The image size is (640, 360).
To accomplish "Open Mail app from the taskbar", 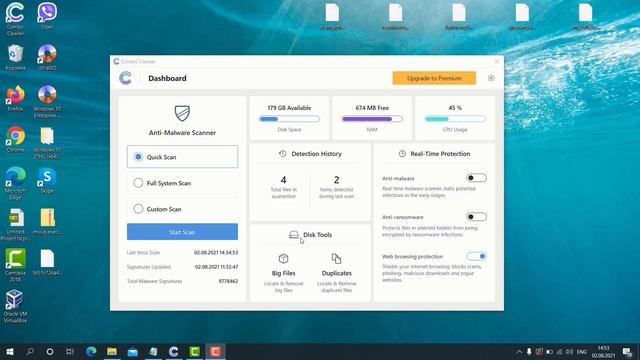I will pyautogui.click(x=133, y=351).
